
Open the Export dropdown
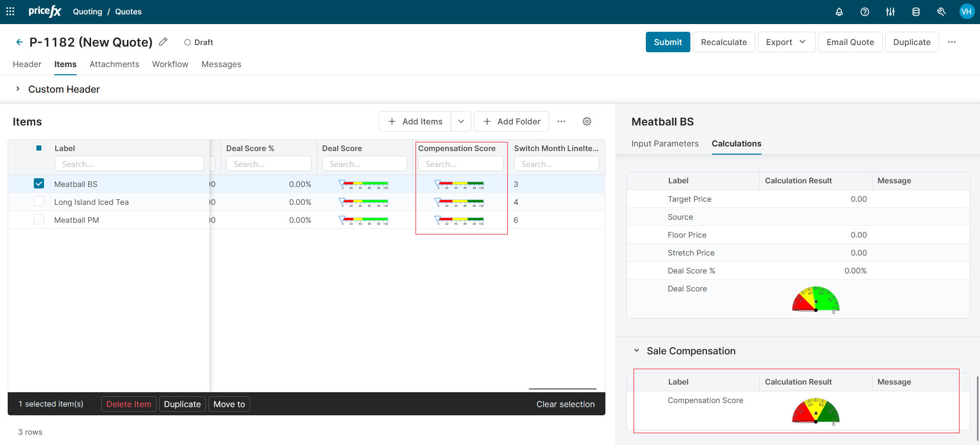coord(786,42)
